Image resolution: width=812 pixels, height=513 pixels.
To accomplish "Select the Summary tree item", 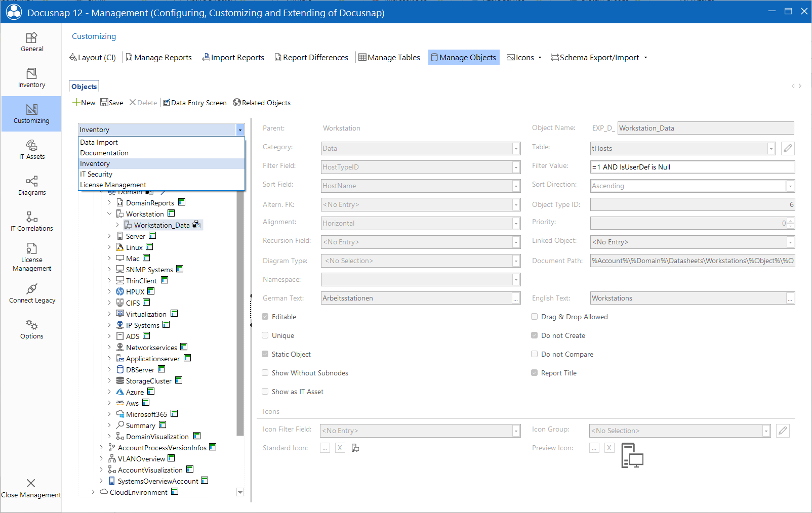I will coord(141,425).
